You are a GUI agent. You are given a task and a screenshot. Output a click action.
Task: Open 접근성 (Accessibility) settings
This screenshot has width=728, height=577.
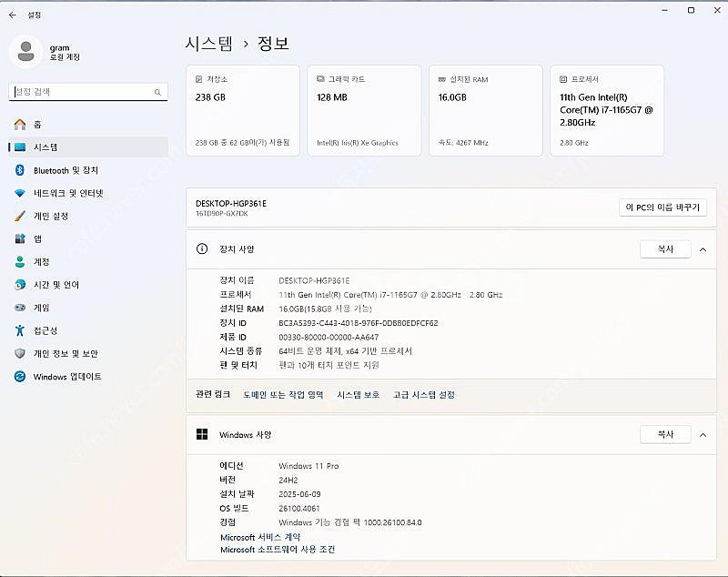click(x=45, y=330)
